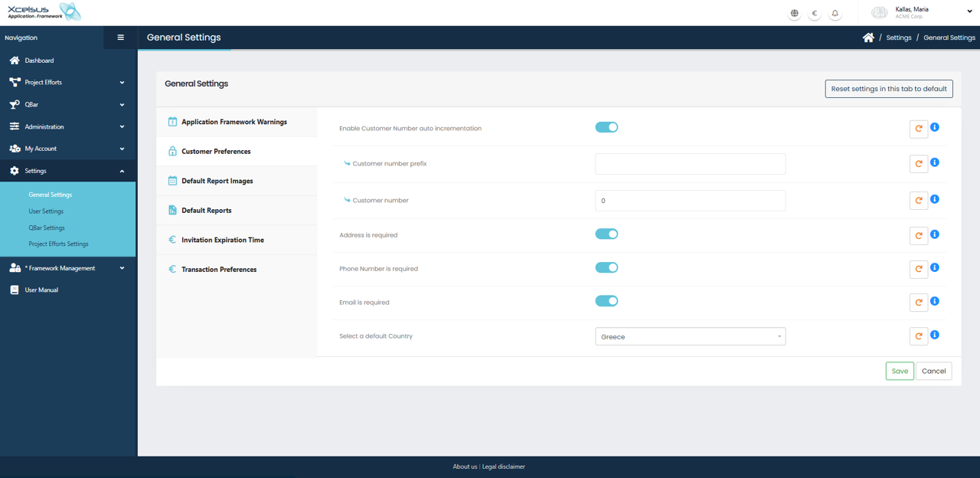
Task: Click into the Customer number prefix field
Action: click(x=690, y=164)
